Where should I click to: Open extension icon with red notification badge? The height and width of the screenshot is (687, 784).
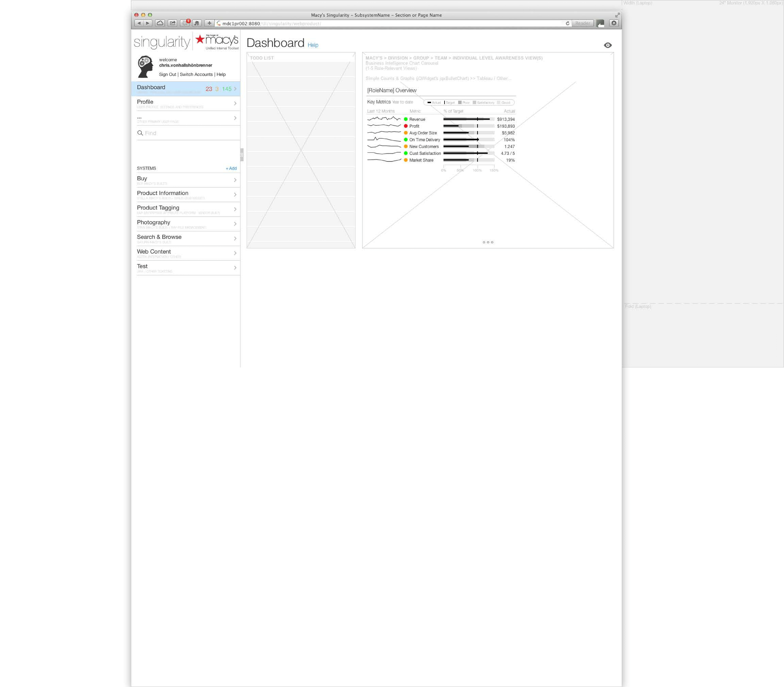[x=185, y=23]
